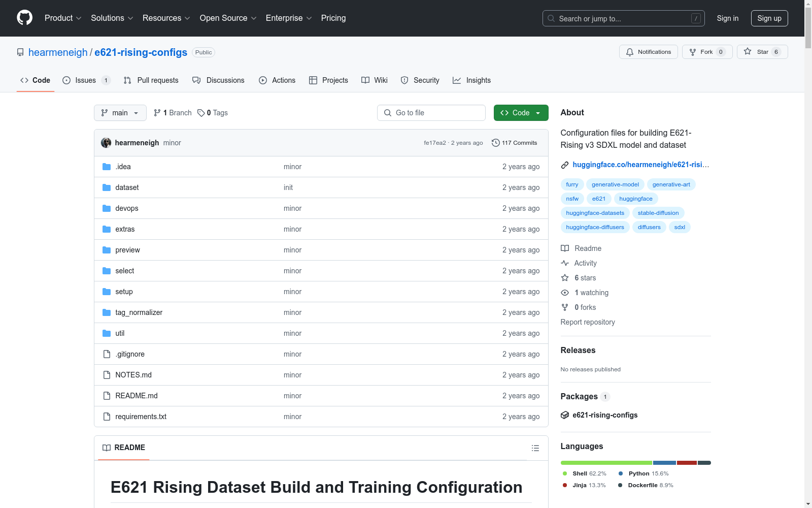Expand the Enterprise menu

(x=289, y=18)
